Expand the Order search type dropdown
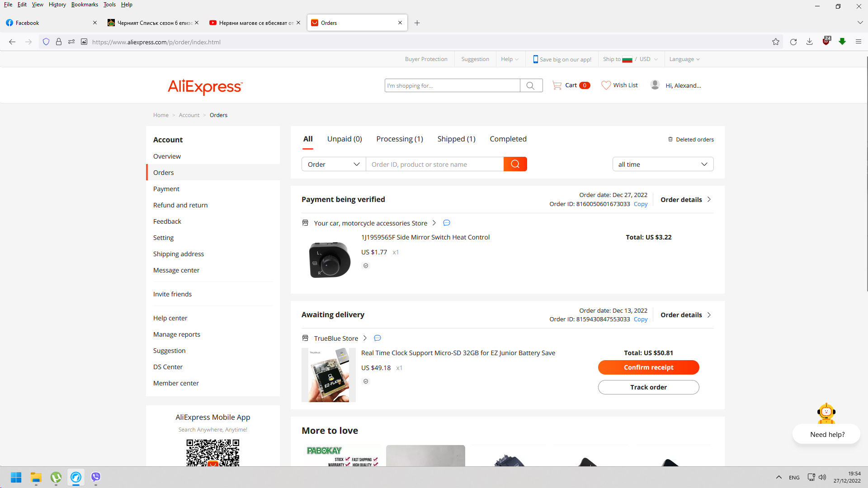This screenshot has width=868, height=488. click(334, 164)
